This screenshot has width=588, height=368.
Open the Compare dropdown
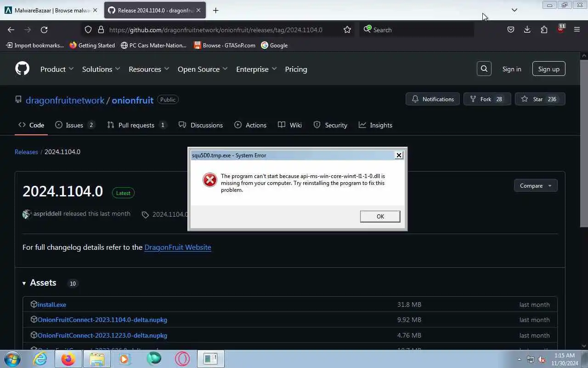[x=536, y=185]
